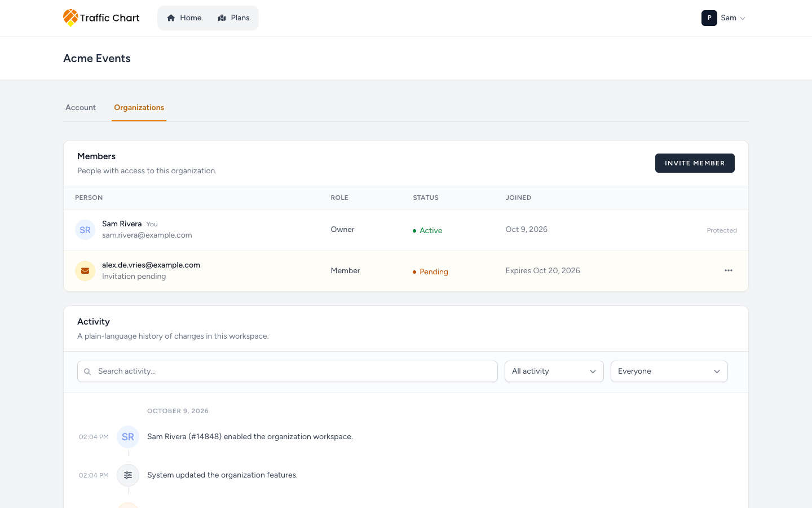This screenshot has height=508, width=812.
Task: Click the Traffic Chart brand name
Action: (110, 18)
